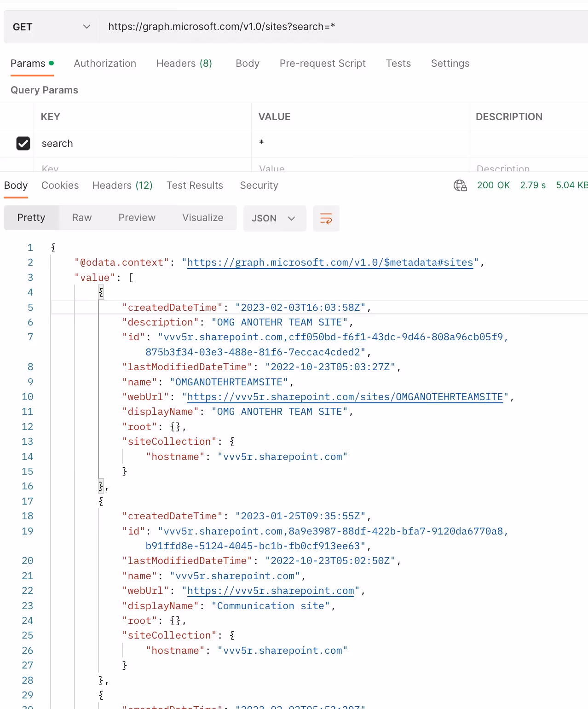This screenshot has height=709, width=588.
Task: Open the OMGANOTEHRTEAMSITE webUrl link
Action: 345,397
